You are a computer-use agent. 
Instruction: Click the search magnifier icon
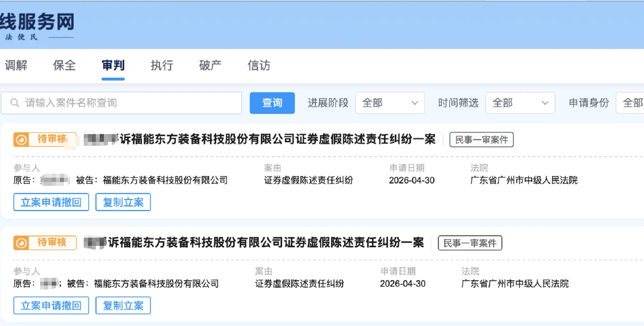tap(15, 103)
